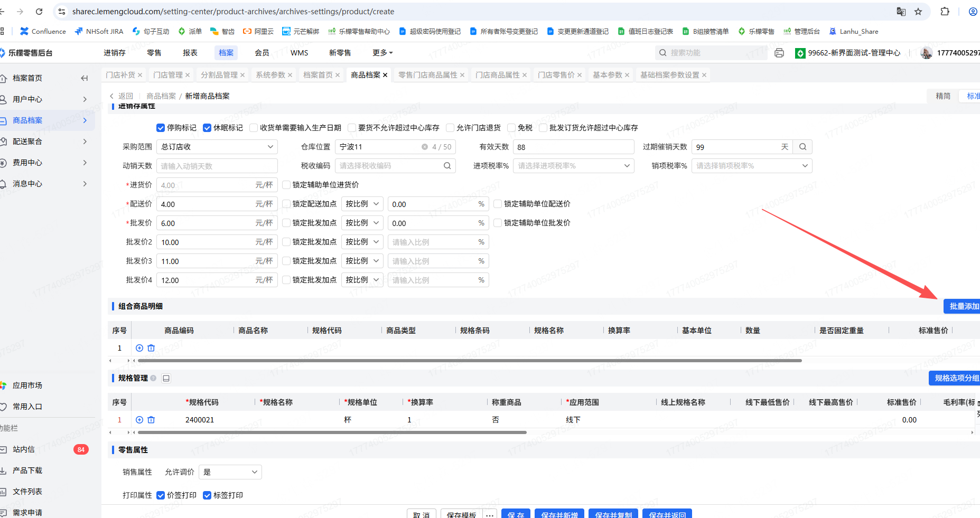Click the 动销天数 input field
Viewport: 980px width, 518px height.
point(217,166)
